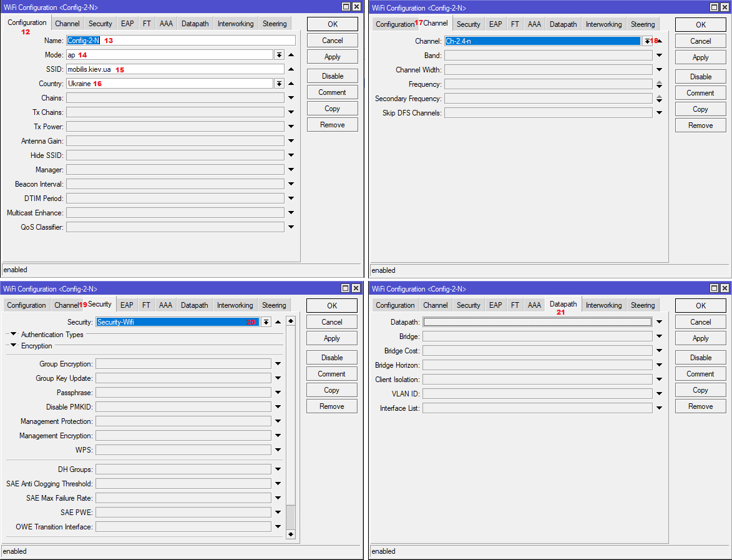Expand the Tx Power field arrow
The image size is (732, 560).
[291, 127]
